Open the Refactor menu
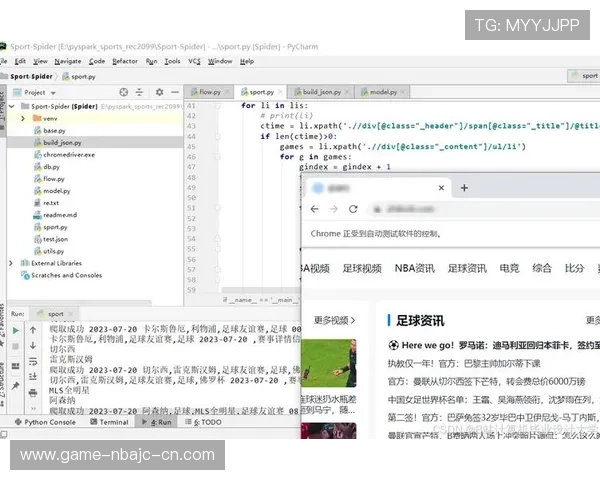Image resolution: width=600 pixels, height=480 pixels. point(125,61)
